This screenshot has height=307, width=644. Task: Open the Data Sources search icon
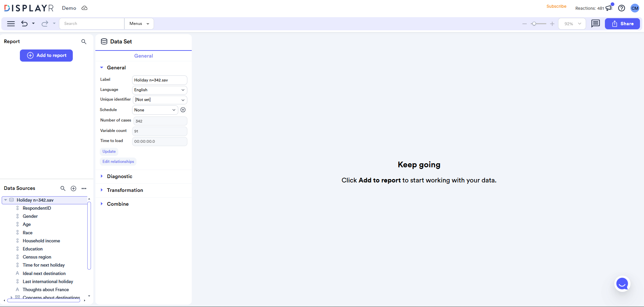[63, 189]
